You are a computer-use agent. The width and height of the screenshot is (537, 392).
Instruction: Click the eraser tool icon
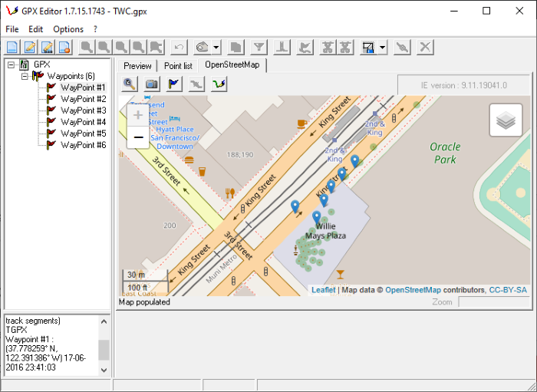203,47
